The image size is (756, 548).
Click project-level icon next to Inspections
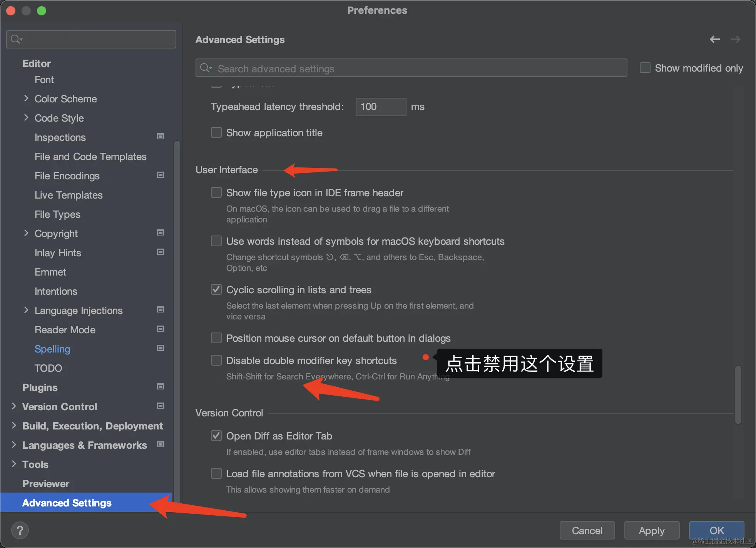tap(161, 136)
